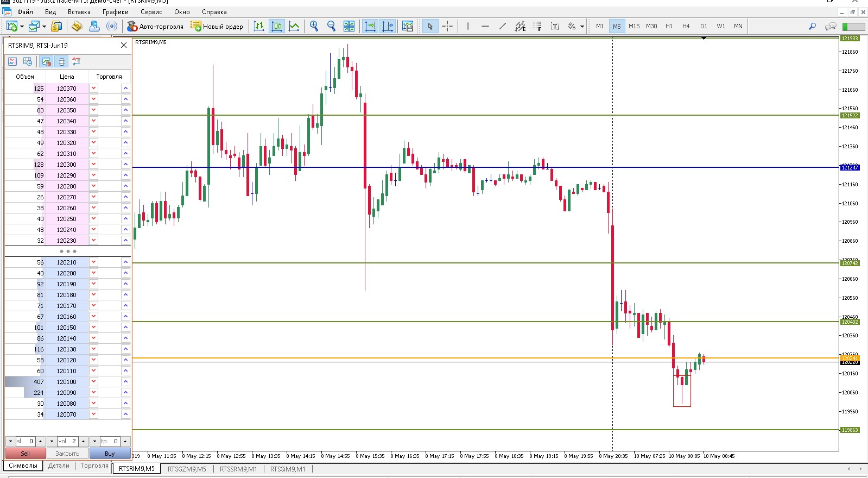Open the Файл menu
This screenshot has height=478, width=868.
25,12
